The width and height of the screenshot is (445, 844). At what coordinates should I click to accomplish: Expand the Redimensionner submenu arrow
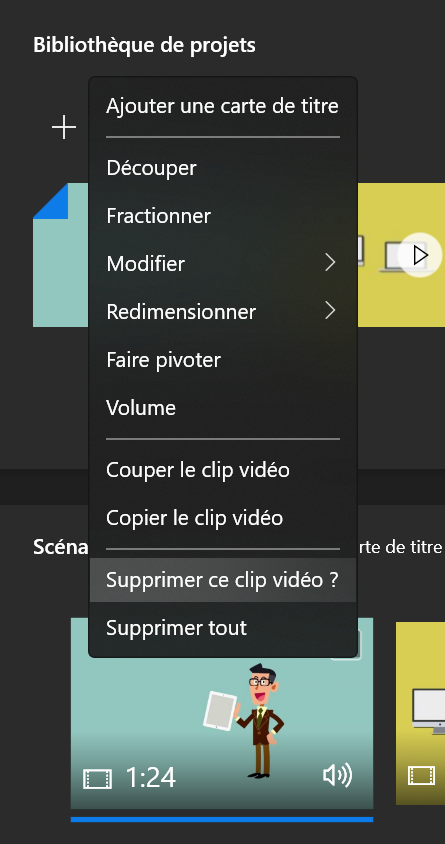(x=330, y=311)
